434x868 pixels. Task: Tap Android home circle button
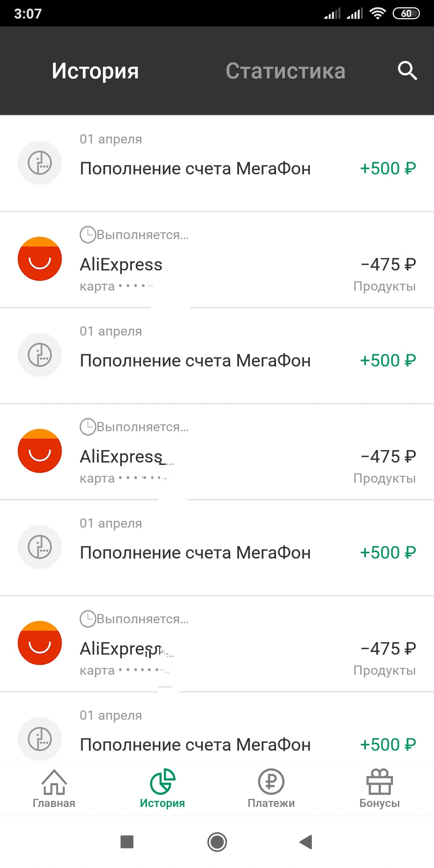click(217, 842)
